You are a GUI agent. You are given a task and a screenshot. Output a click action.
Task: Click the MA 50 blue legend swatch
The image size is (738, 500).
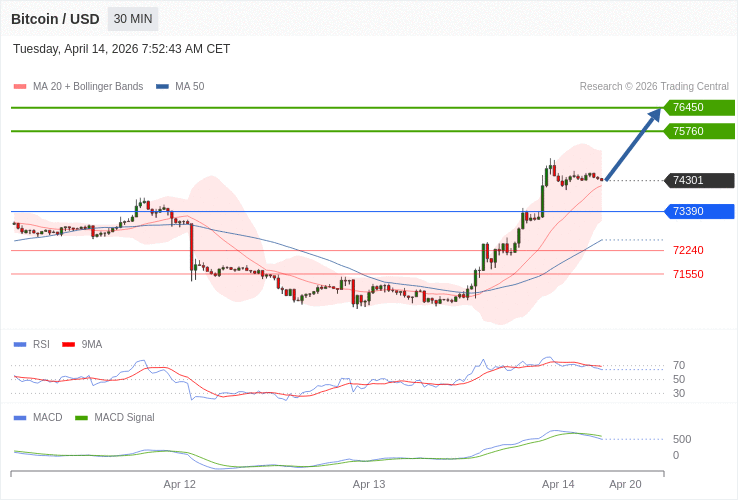(162, 87)
